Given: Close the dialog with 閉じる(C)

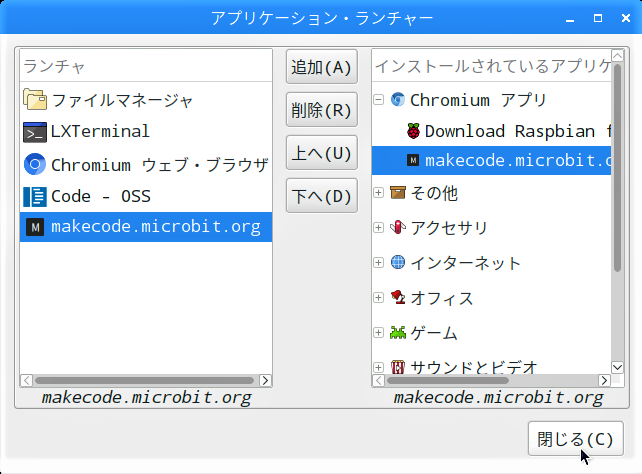Looking at the screenshot, I should (x=575, y=439).
